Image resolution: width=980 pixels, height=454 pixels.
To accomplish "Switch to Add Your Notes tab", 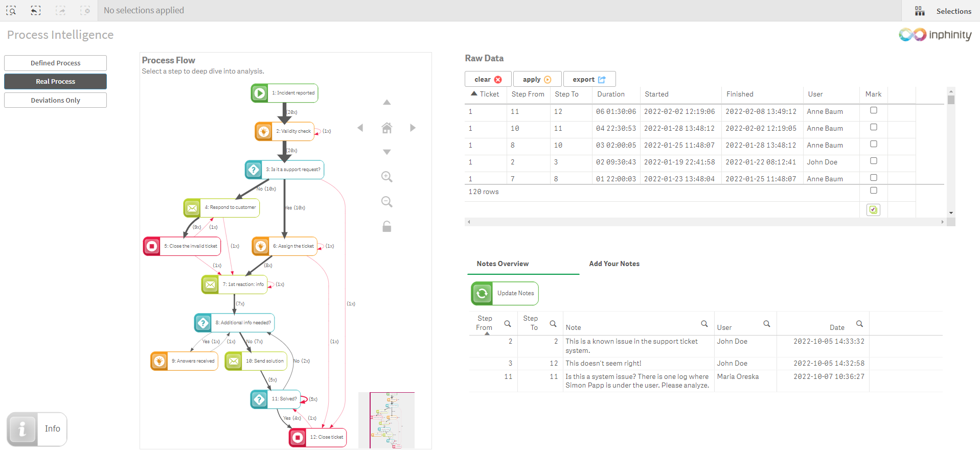I will pyautogui.click(x=614, y=264).
